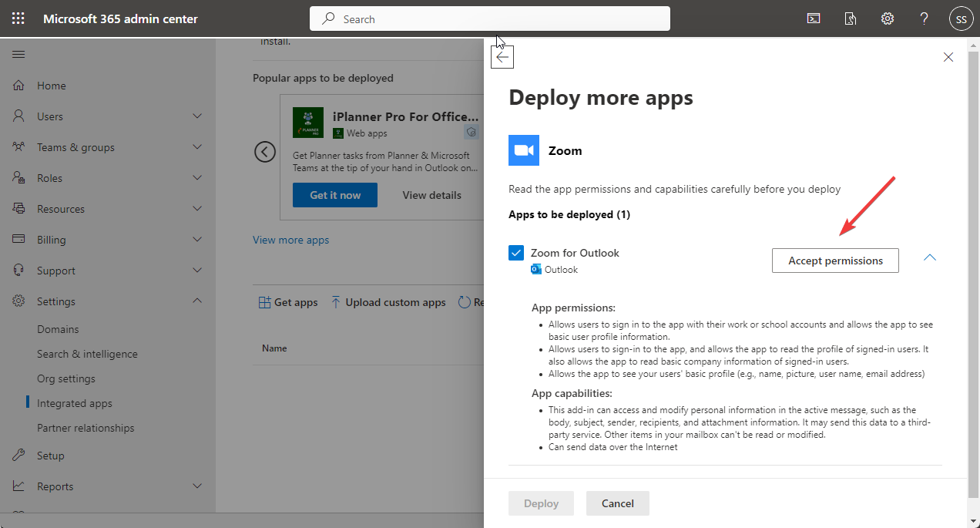Click the View more apps link
Image resolution: width=980 pixels, height=528 pixels.
pyautogui.click(x=290, y=240)
